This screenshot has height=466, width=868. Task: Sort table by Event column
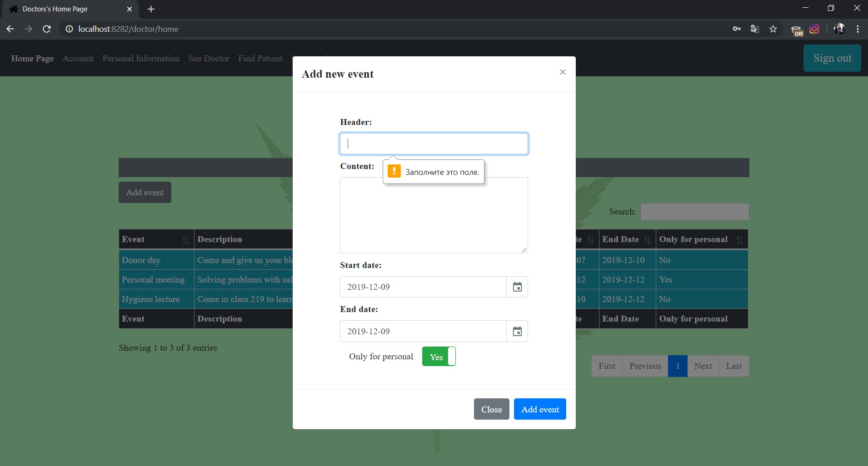point(155,239)
